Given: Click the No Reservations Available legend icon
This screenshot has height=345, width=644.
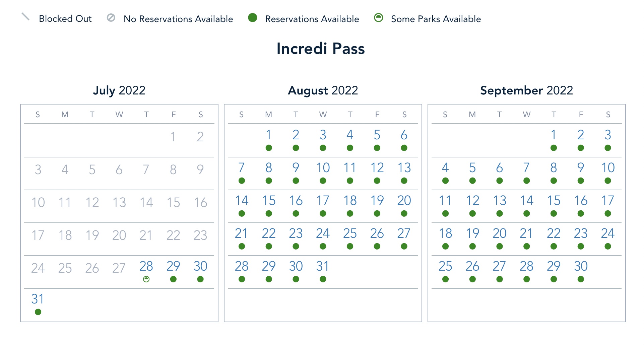Looking at the screenshot, I should point(111,18).
